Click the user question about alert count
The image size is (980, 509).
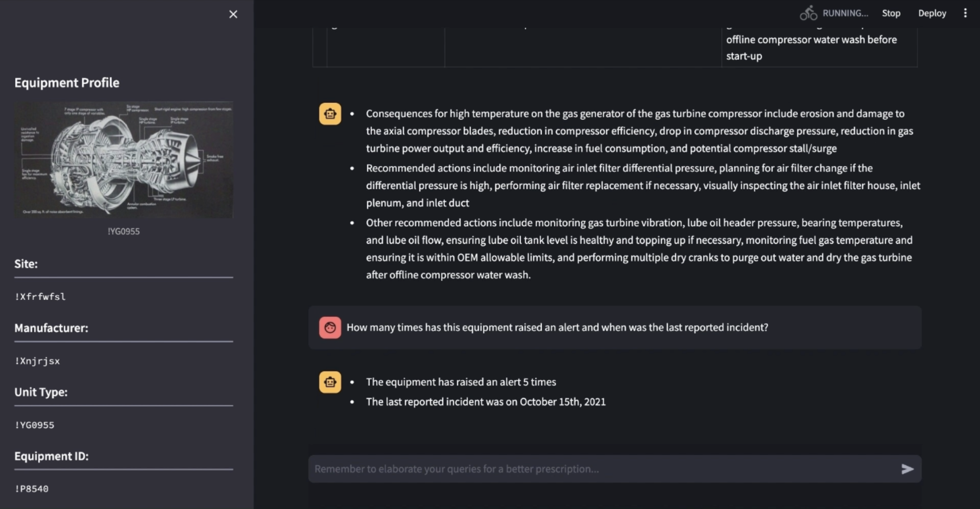[557, 327]
